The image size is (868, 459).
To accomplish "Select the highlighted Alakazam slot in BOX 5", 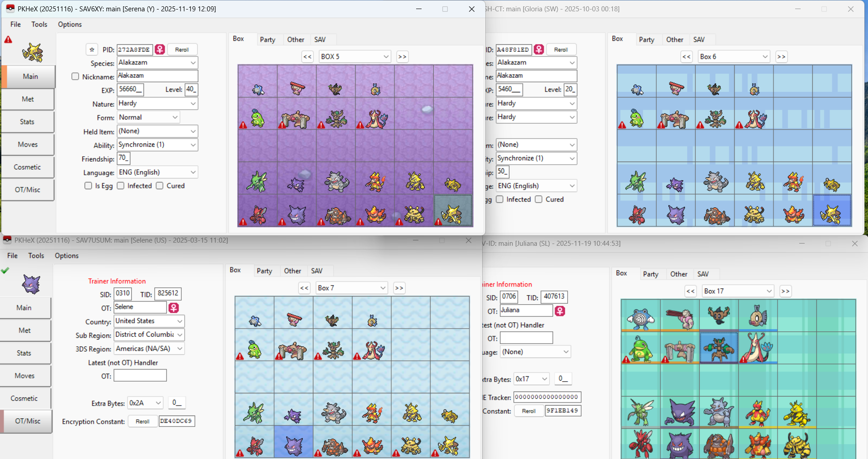I will [453, 211].
